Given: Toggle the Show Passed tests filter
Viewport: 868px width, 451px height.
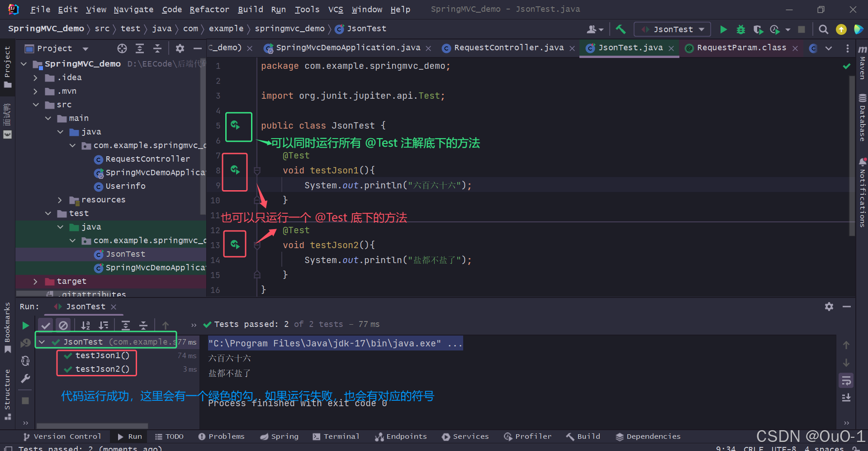Looking at the screenshot, I should [45, 325].
